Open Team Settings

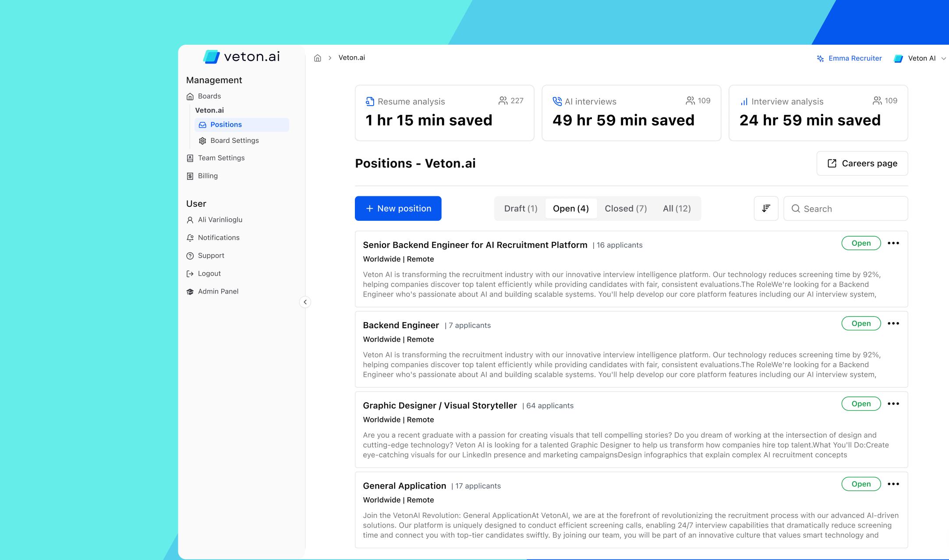coord(221,158)
